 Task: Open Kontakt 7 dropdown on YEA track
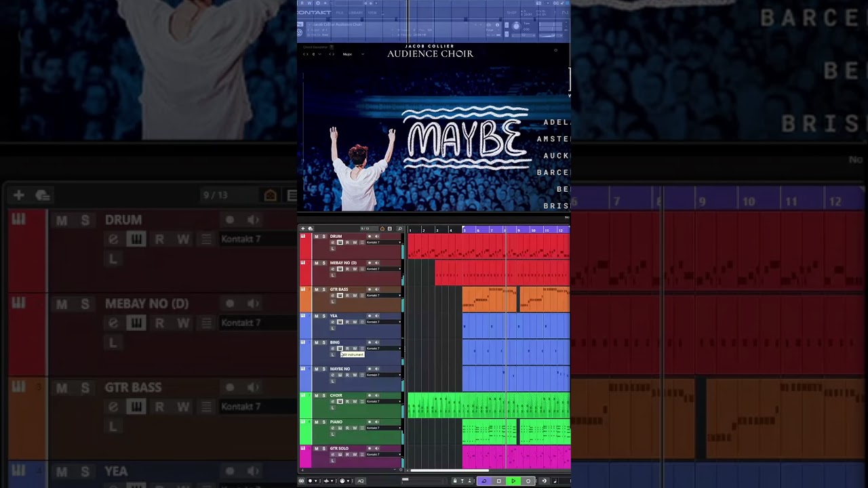point(384,322)
